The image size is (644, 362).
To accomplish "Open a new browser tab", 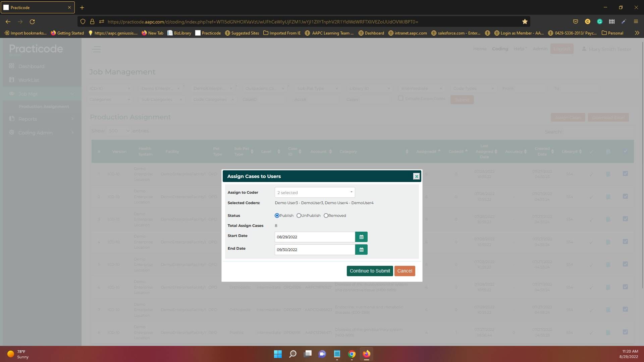I will (x=82, y=7).
